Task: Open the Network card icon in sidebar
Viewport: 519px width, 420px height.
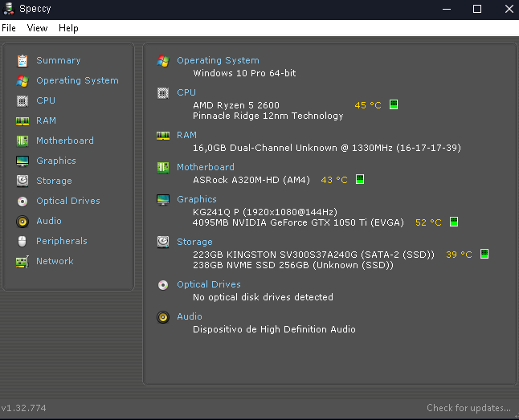Action: pyautogui.click(x=22, y=262)
